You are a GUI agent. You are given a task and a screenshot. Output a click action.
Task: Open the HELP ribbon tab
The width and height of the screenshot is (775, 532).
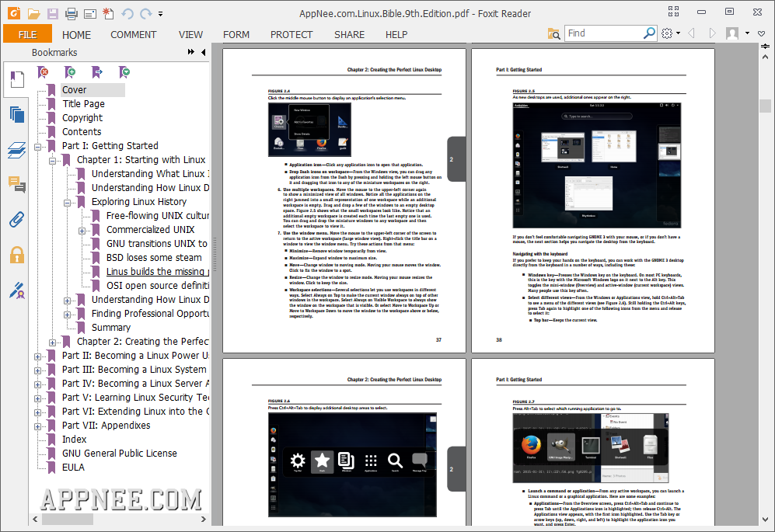pyautogui.click(x=396, y=35)
